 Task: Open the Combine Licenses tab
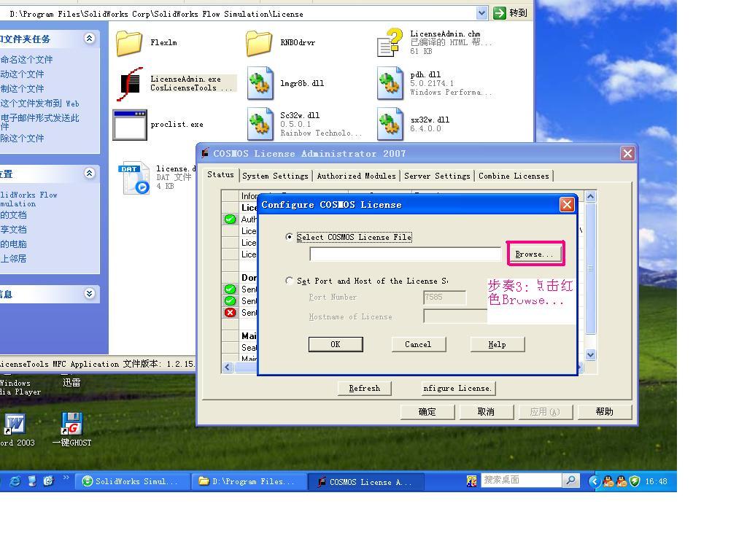point(514,176)
